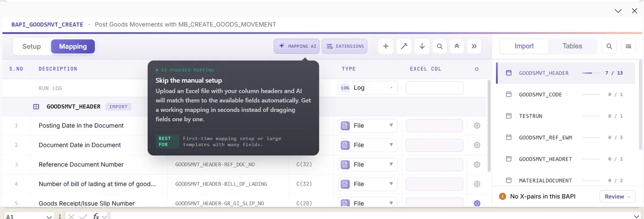Open settings gear for Goods Receipt/Issue Slip row

(477, 203)
